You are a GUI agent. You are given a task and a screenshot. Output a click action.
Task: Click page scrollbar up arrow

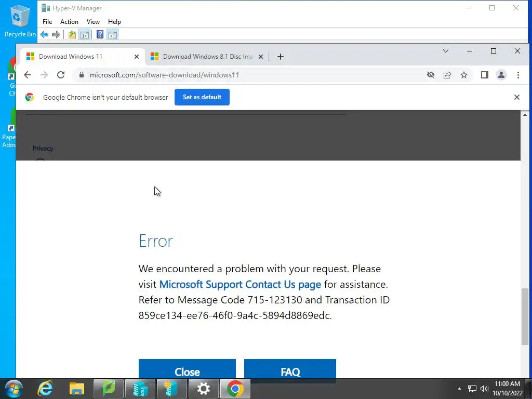(x=525, y=115)
